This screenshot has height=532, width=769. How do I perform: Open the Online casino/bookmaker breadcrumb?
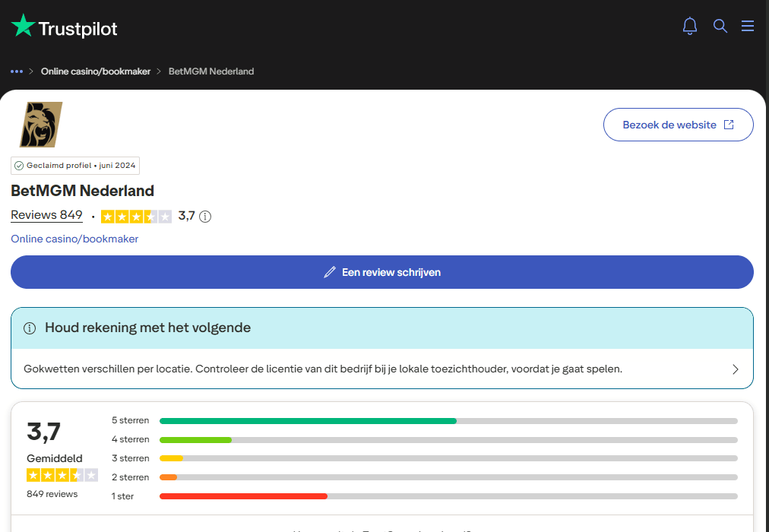[96, 71]
